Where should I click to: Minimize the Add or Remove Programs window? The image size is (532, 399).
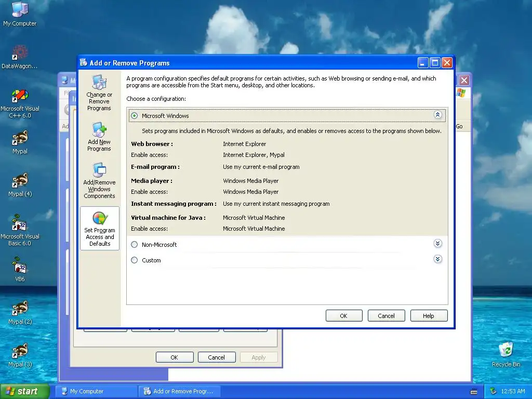pyautogui.click(x=422, y=63)
